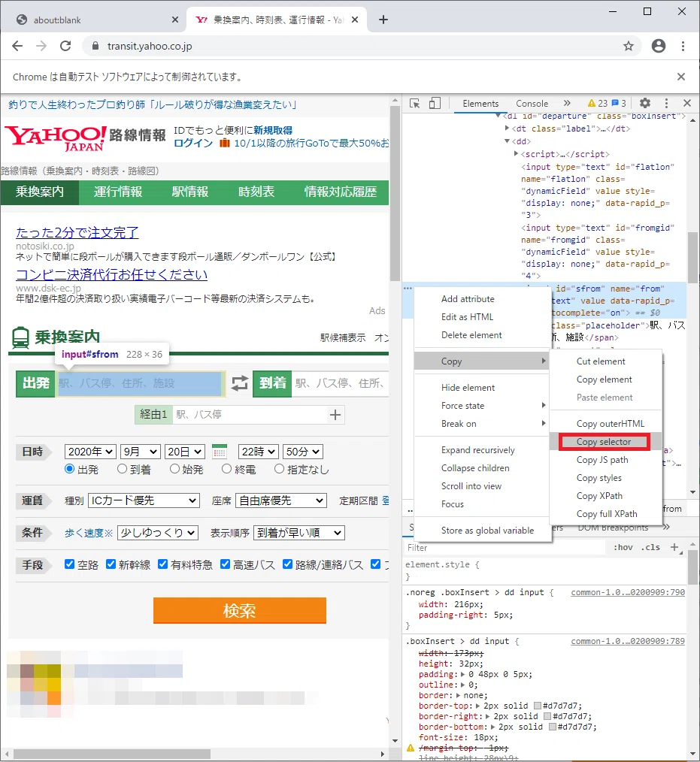This screenshot has height=762, width=700.
Task: Click the warnings count 23 indicator
Action: pyautogui.click(x=598, y=103)
